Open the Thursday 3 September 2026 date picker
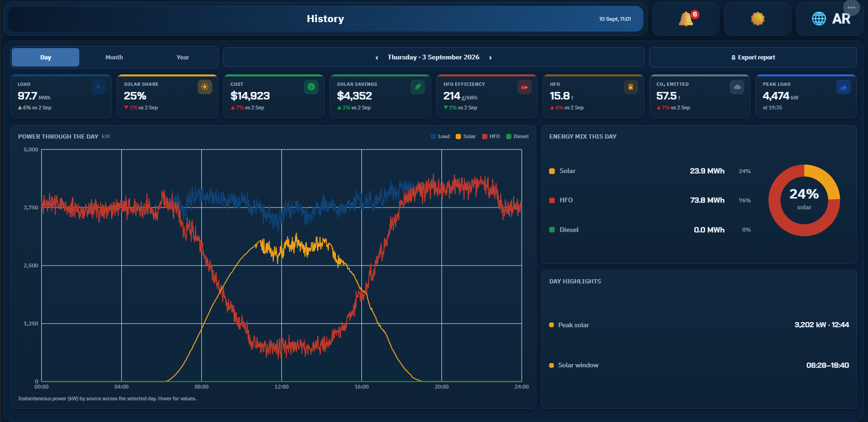 pos(434,57)
